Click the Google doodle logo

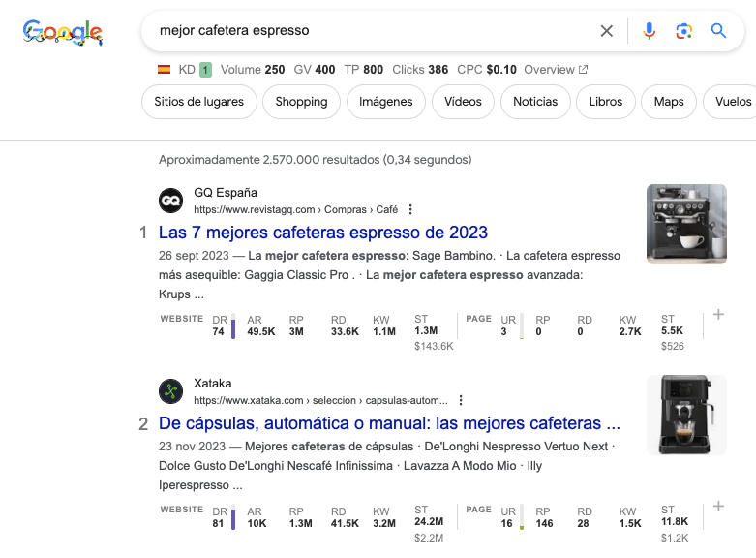click(x=63, y=32)
